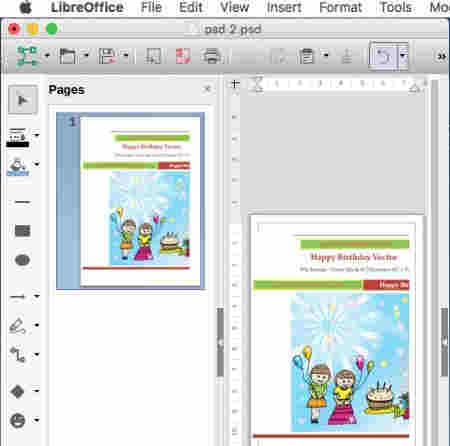This screenshot has height=446, width=450.
Task: Click the Happy Birthday Vector title text
Action: pyautogui.click(x=354, y=257)
